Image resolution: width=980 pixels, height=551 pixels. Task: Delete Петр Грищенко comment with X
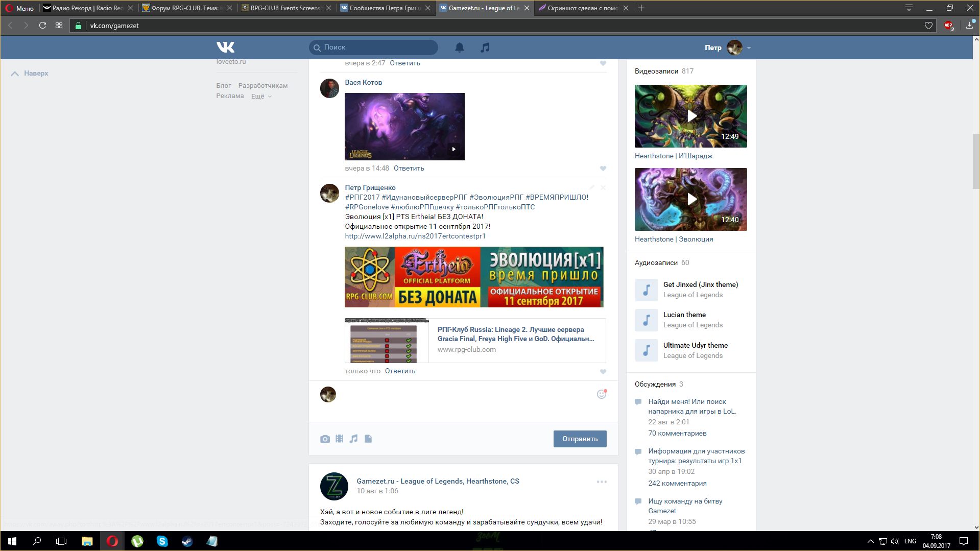click(x=603, y=187)
